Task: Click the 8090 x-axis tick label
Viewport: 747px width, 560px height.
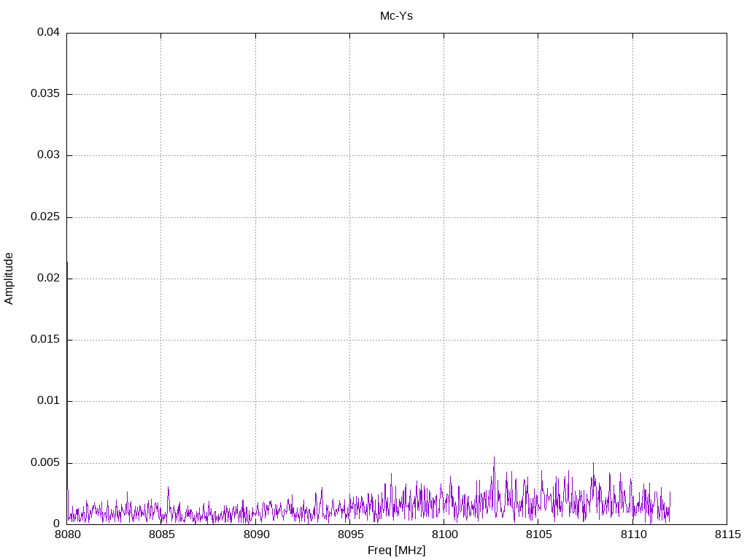Action: (255, 535)
